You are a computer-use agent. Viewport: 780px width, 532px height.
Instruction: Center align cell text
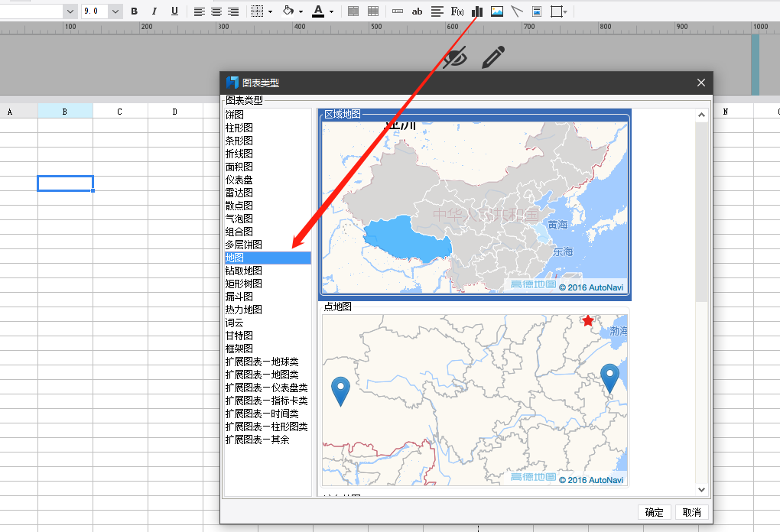[216, 11]
